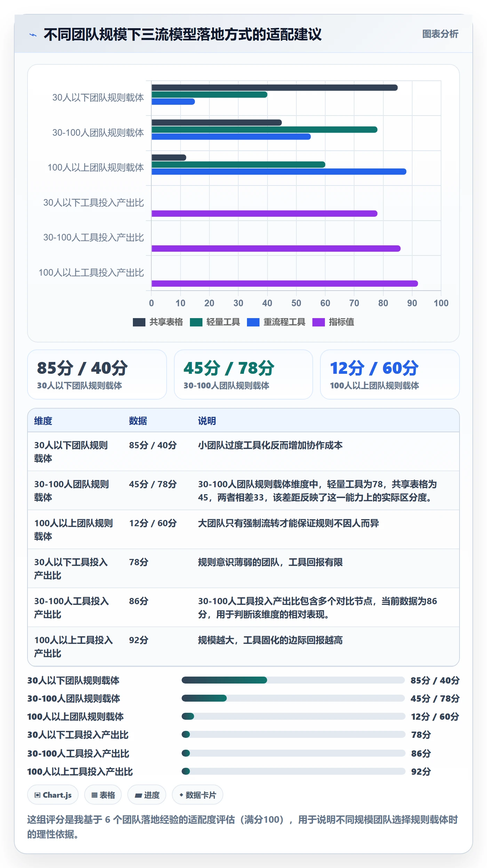Click the chart title 不同团队规模下三流模型落地方式的适配建议
The height and width of the screenshot is (868, 487).
click(183, 34)
